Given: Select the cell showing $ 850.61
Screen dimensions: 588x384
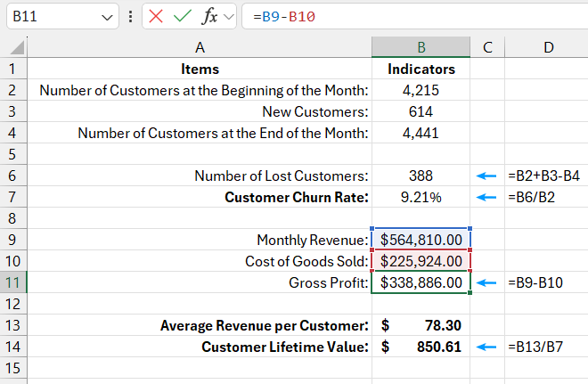Looking at the screenshot, I should [421, 347].
